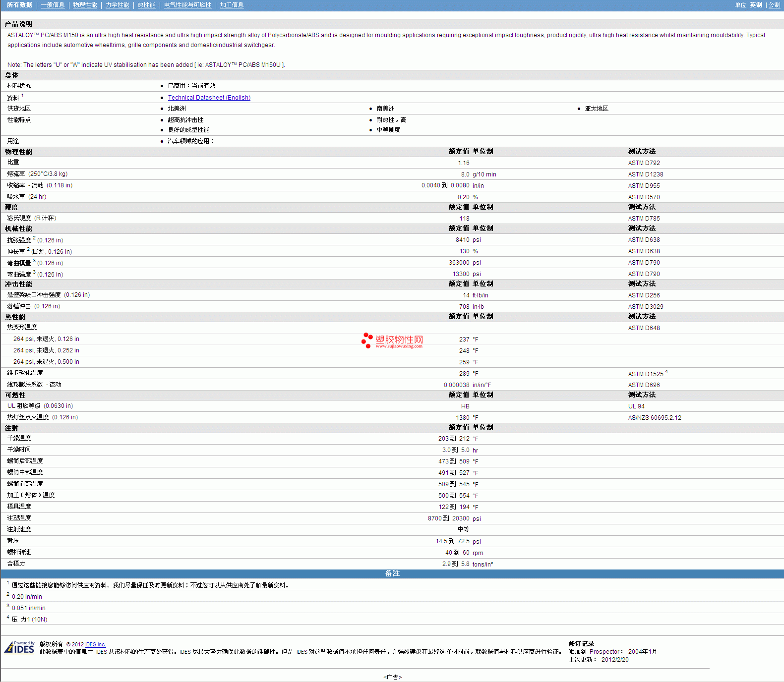Click the 螺筒后部温度 row label
784x682 pixels.
click(x=25, y=461)
